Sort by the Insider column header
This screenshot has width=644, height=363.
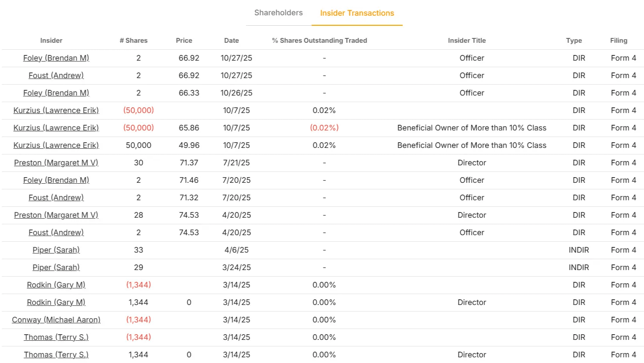[x=51, y=41]
